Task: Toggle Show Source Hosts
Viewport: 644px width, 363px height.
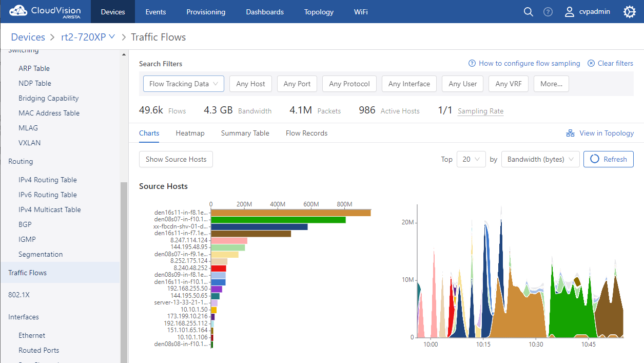Action: pos(175,159)
